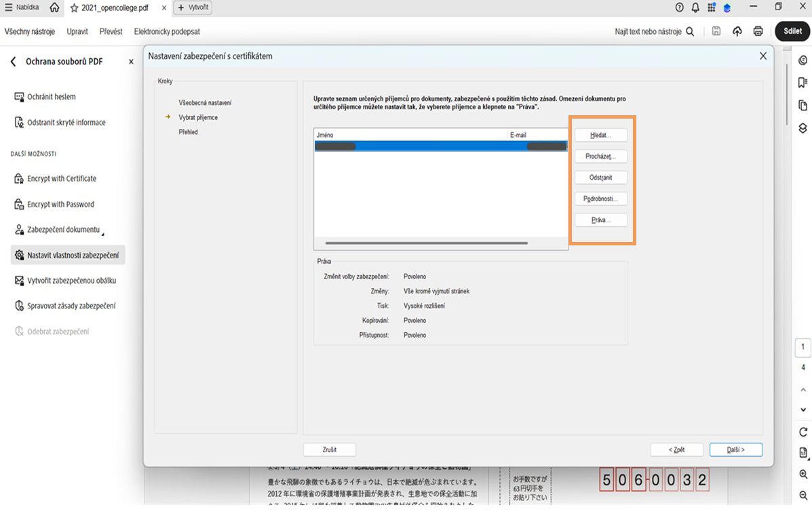
Task: Click the Sdílet button
Action: point(792,31)
